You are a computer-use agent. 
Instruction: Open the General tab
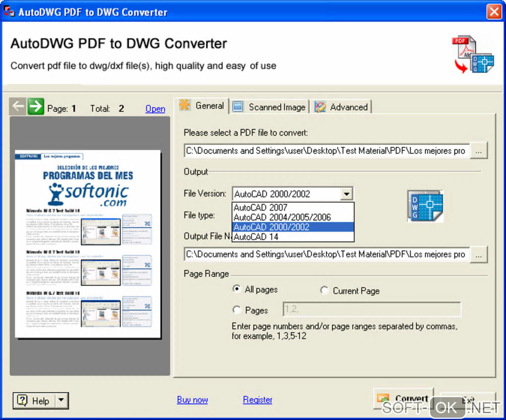pyautogui.click(x=202, y=106)
